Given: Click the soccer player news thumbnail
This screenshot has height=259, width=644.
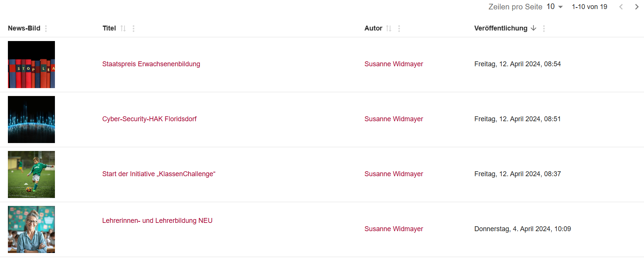Looking at the screenshot, I should click(x=31, y=174).
